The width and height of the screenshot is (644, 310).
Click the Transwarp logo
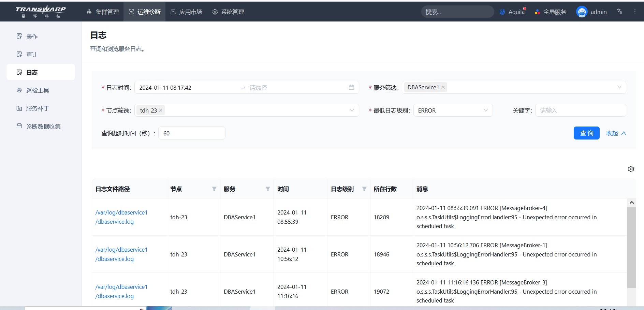41,12
